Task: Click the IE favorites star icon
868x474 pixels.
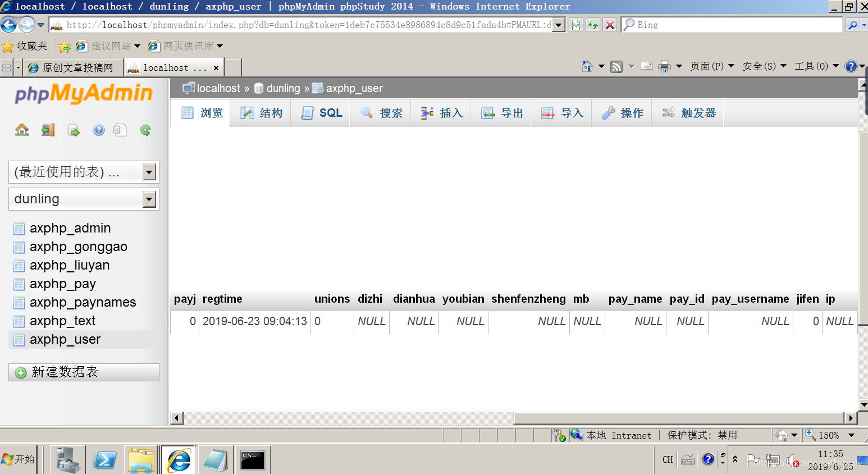Action: (7, 46)
